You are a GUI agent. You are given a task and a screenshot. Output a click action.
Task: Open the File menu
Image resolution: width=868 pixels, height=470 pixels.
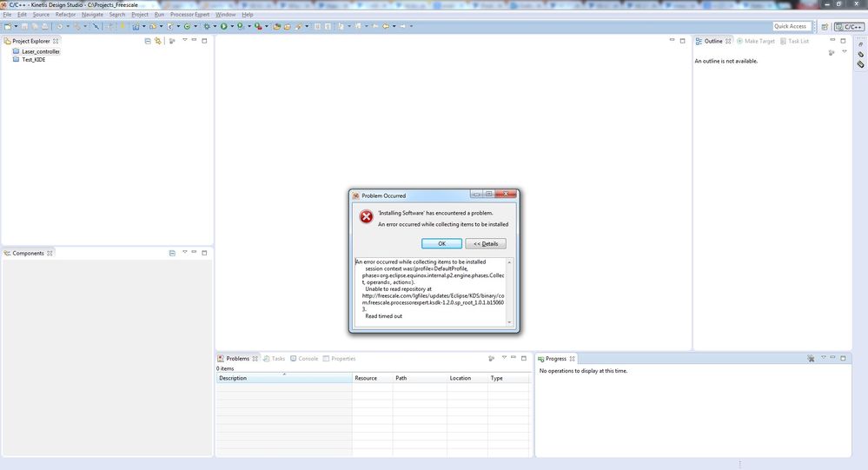(7, 15)
